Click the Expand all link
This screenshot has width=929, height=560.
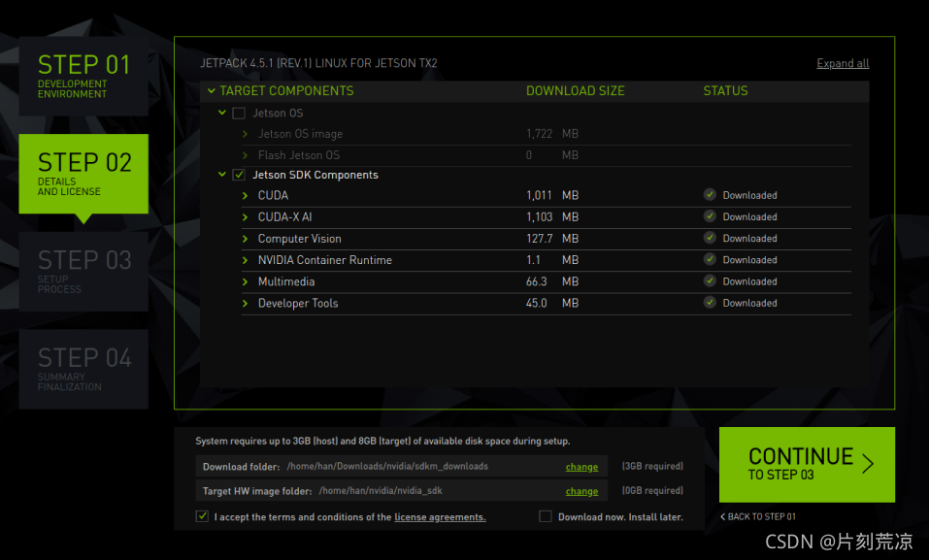click(843, 63)
